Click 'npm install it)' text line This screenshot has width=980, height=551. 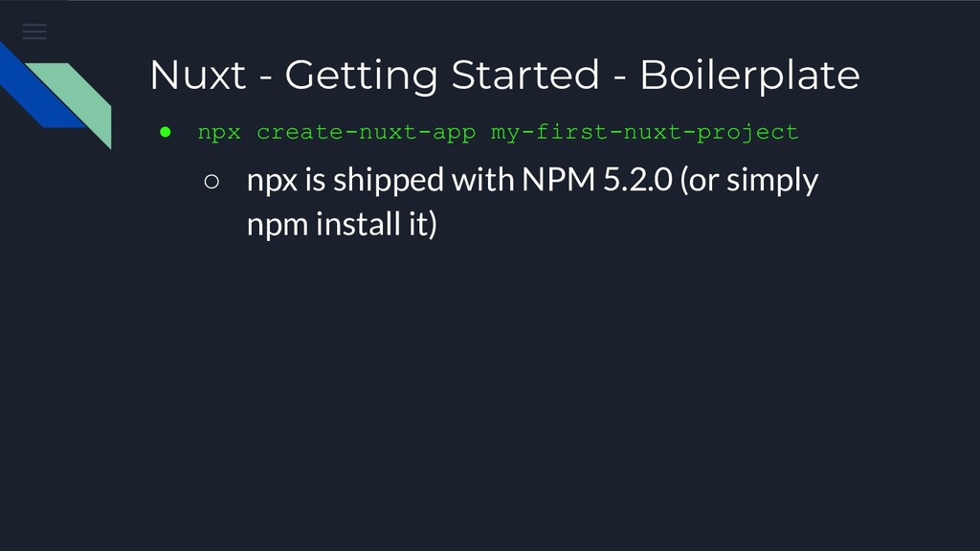342,224
